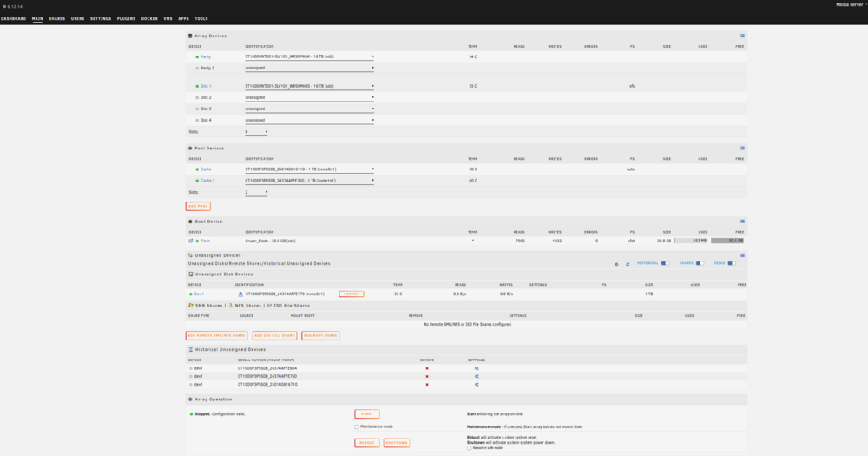The image size is (868, 456).
Task: Click the Shutdown button
Action: click(397, 443)
